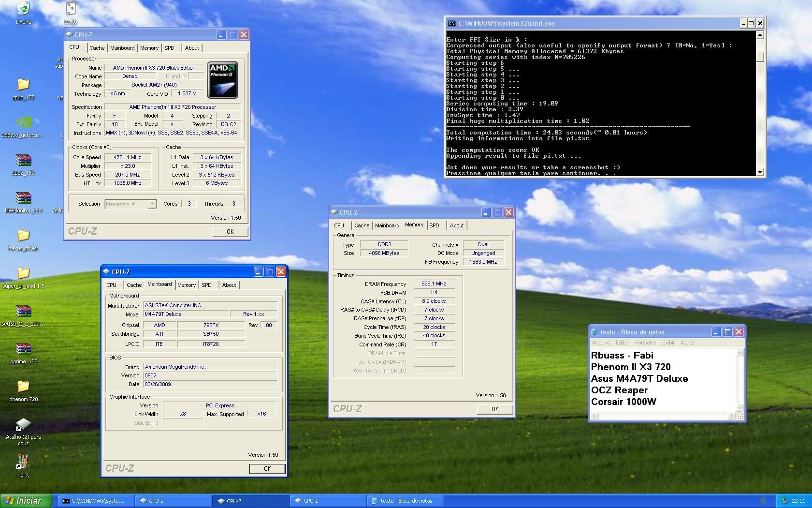The width and height of the screenshot is (812, 508).
Task: Click the AMD Phenom II logo image
Action: tap(222, 80)
